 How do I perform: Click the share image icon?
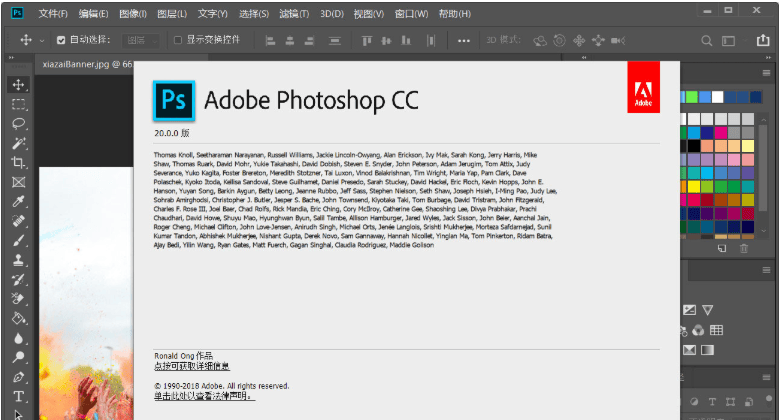coord(763,40)
